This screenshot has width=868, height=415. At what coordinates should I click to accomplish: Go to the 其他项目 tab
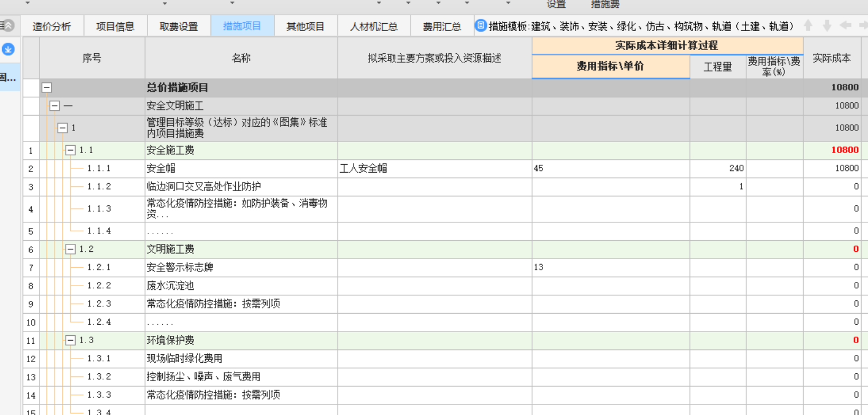coord(306,26)
